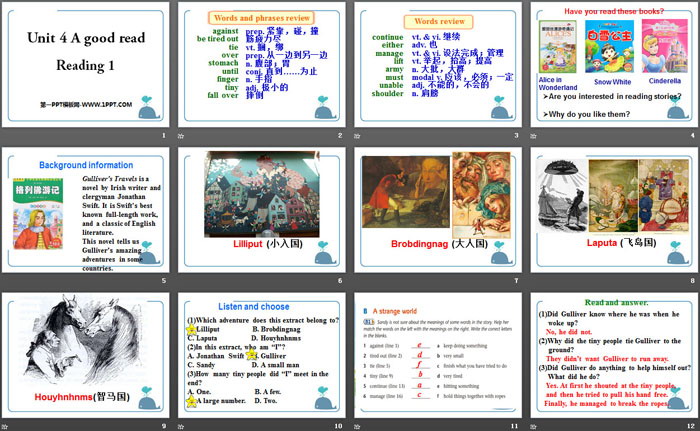The width and height of the screenshot is (700, 431).
Task: Click slide number 3 label
Action: [x=516, y=135]
